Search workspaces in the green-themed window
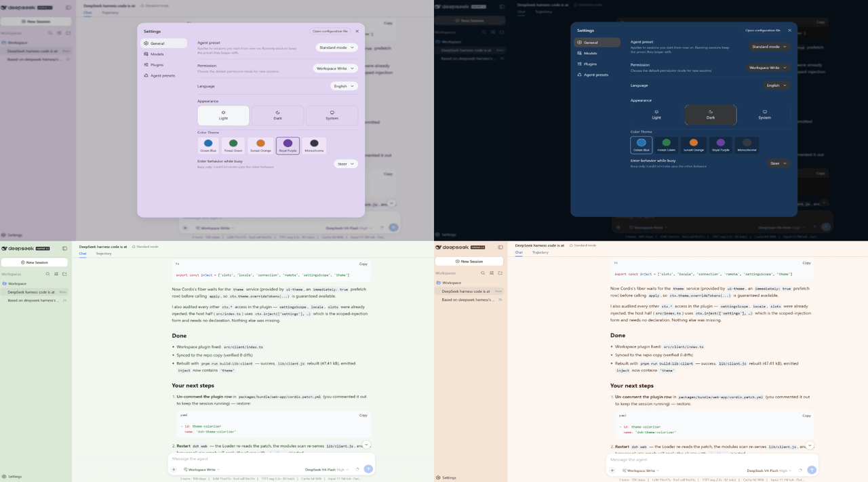Screen dimensions: 868x482 (47, 274)
